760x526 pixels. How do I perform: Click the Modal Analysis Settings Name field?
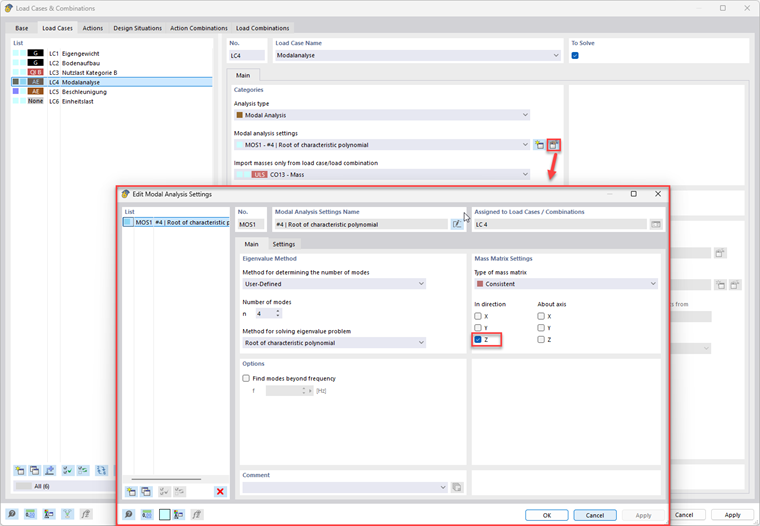tap(361, 224)
